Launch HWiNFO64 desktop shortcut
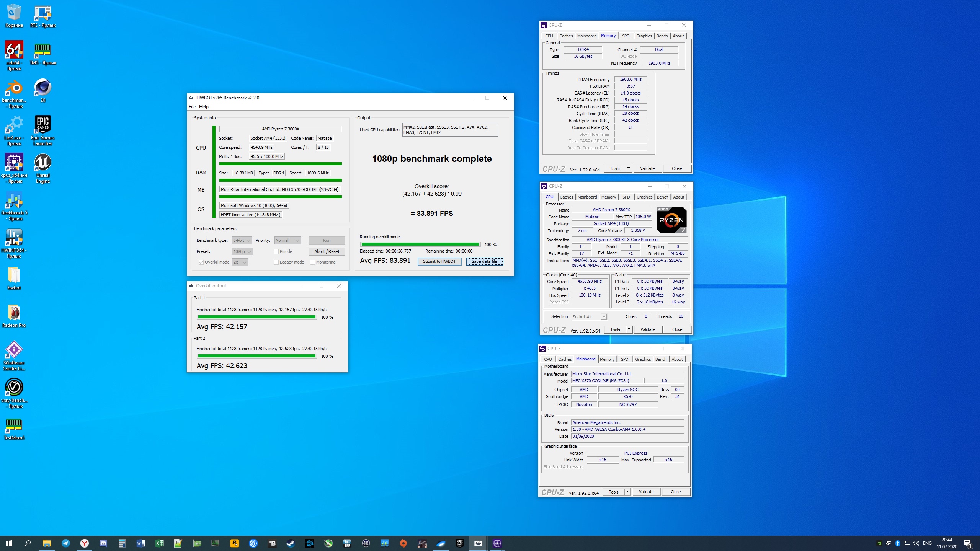Viewport: 980px width, 551px height. pos(14,243)
